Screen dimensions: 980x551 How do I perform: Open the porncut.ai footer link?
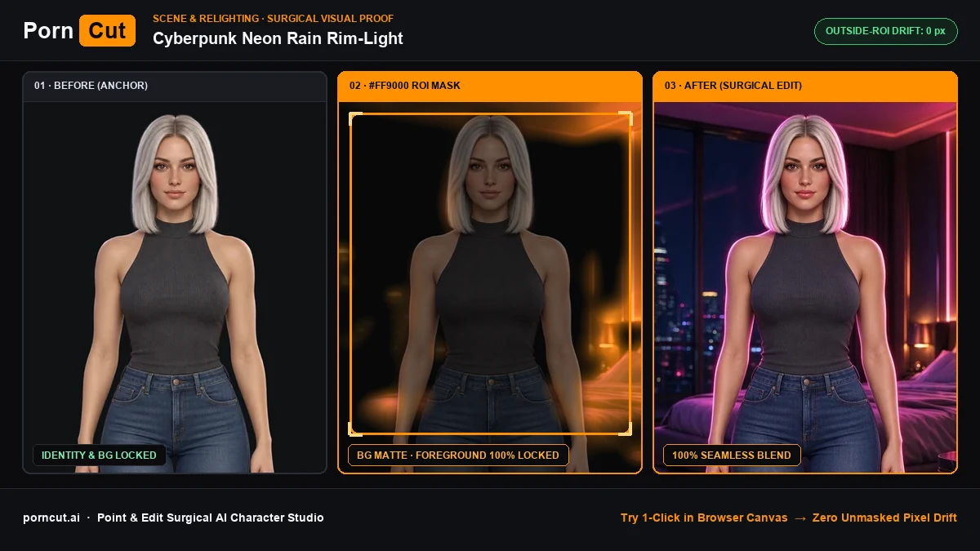click(51, 518)
